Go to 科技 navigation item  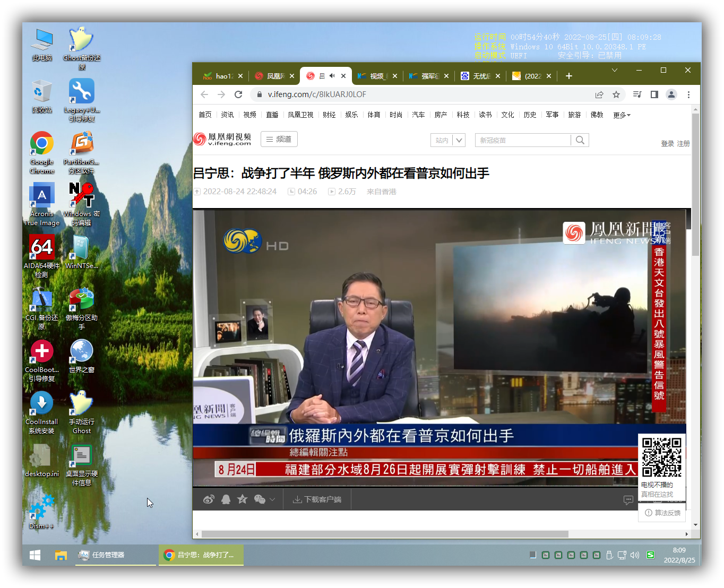(463, 115)
